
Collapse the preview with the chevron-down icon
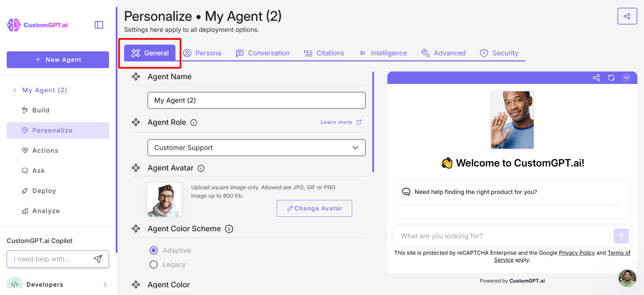pos(626,78)
